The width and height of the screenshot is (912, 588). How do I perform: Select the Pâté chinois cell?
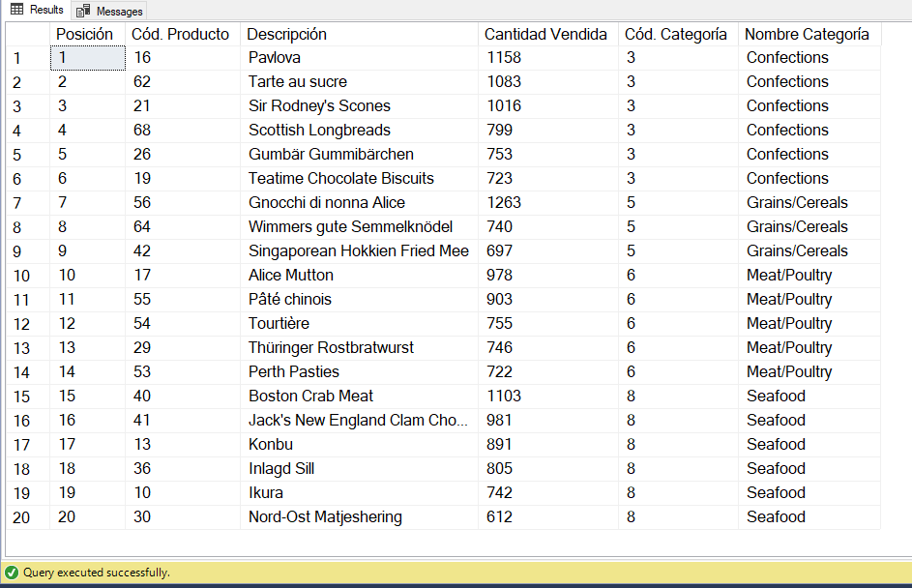tap(359, 300)
